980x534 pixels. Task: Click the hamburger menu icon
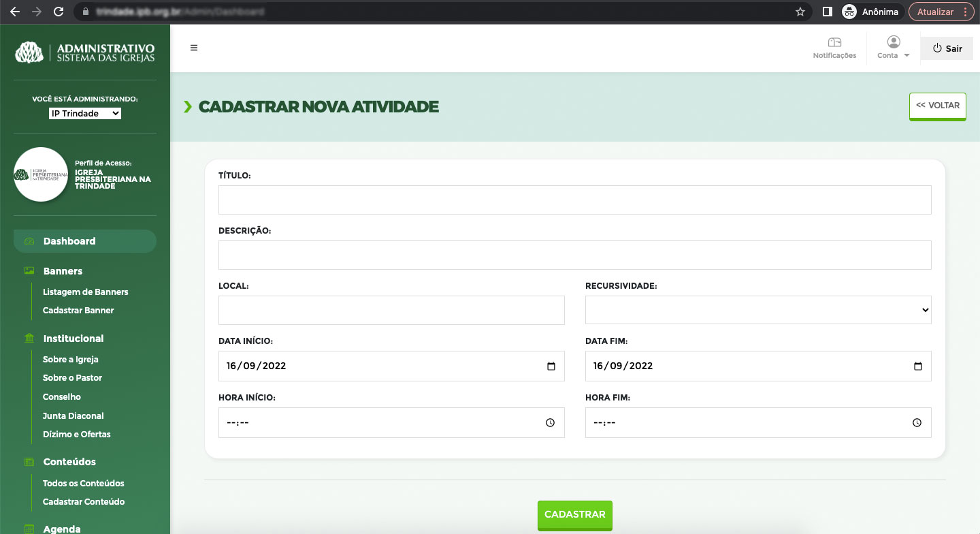194,48
